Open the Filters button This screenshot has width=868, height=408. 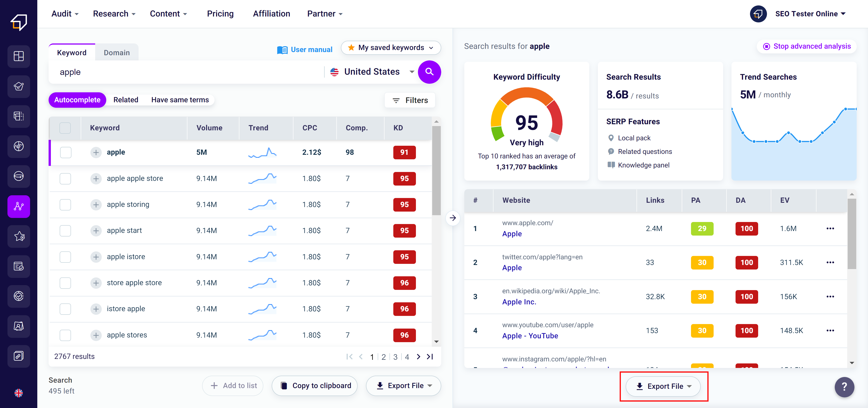(x=410, y=100)
